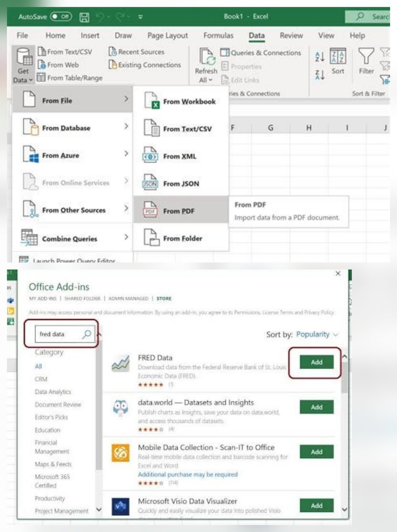This screenshot has width=397, height=532.
Task: Add the Mobile Data Collection Scan-IT add-in
Action: pyautogui.click(x=317, y=452)
